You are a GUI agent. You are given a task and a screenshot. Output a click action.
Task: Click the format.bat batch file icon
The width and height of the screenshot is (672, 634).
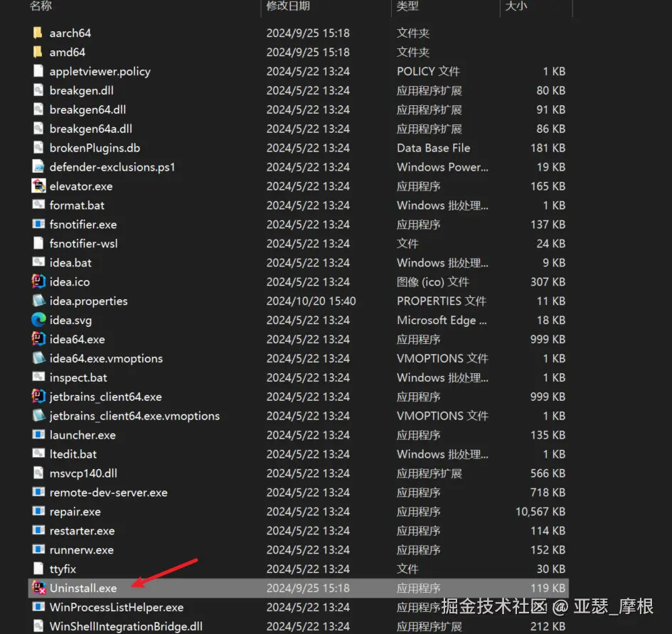[38, 205]
